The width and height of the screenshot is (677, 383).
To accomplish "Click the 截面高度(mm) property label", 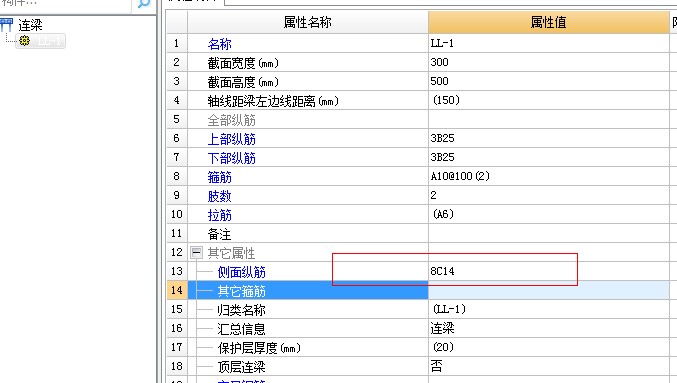I will 243,82.
